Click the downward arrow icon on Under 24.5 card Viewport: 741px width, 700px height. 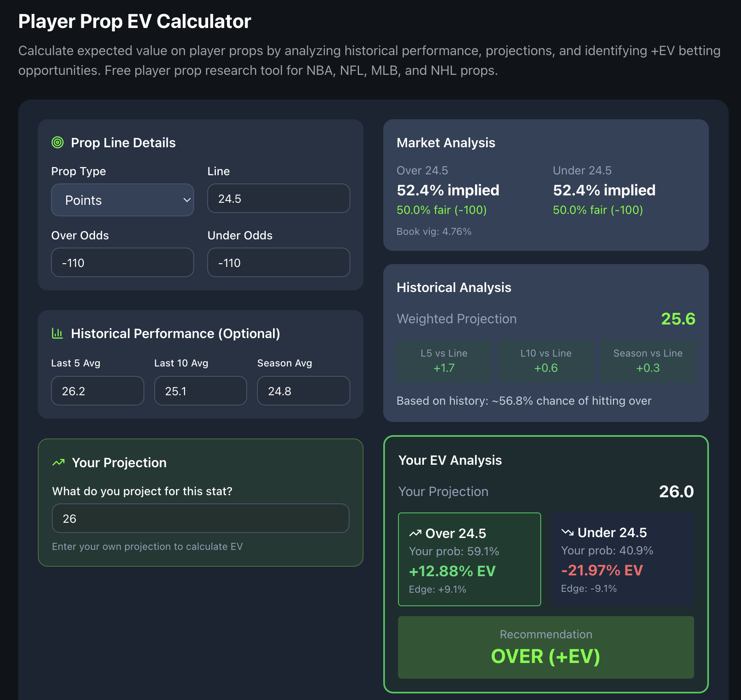click(567, 532)
